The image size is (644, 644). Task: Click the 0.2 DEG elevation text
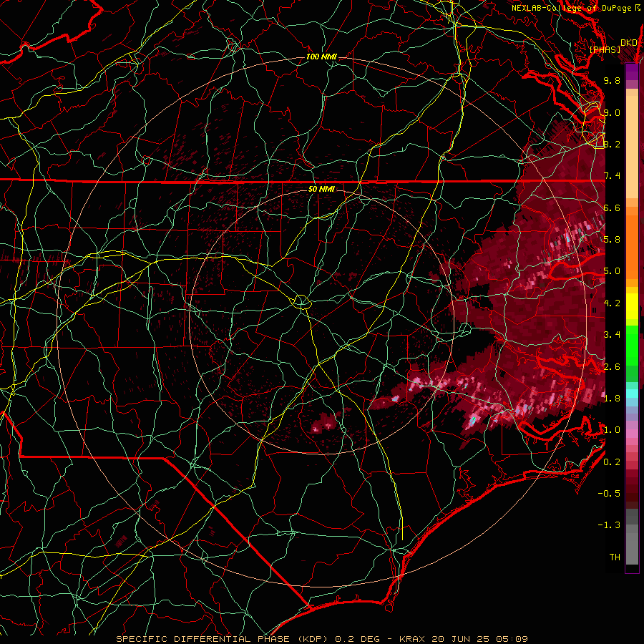tap(357, 639)
